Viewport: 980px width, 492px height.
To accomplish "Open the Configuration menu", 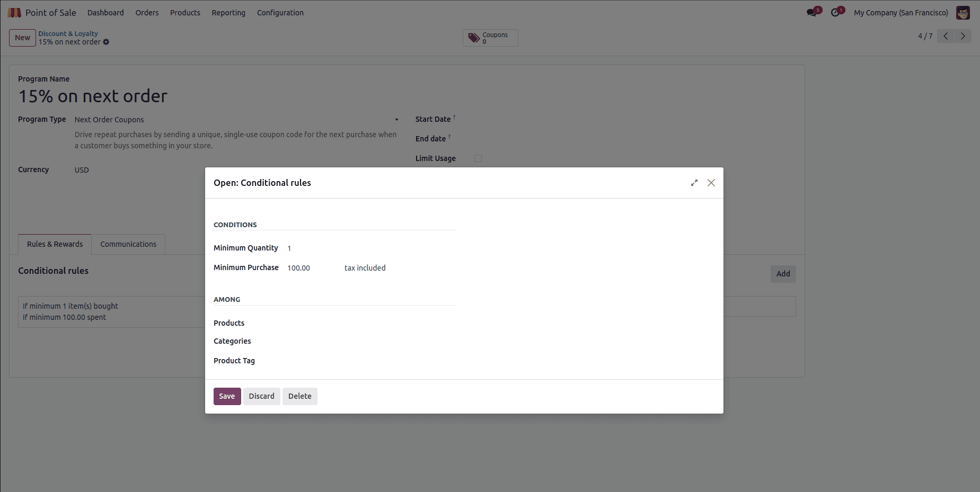I will coord(280,13).
